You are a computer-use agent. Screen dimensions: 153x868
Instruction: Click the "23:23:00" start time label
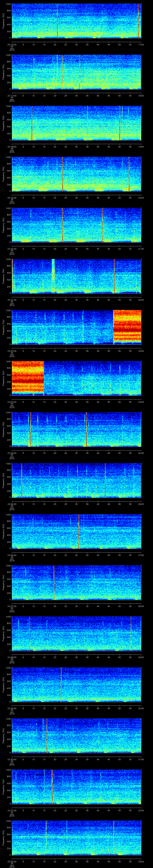(12, 402)
